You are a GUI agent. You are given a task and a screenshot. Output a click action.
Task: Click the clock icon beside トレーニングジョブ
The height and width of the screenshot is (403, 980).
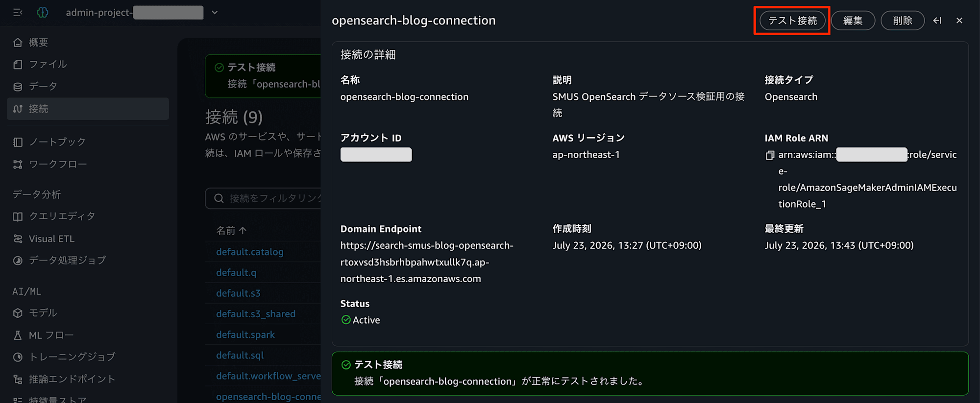click(18, 357)
